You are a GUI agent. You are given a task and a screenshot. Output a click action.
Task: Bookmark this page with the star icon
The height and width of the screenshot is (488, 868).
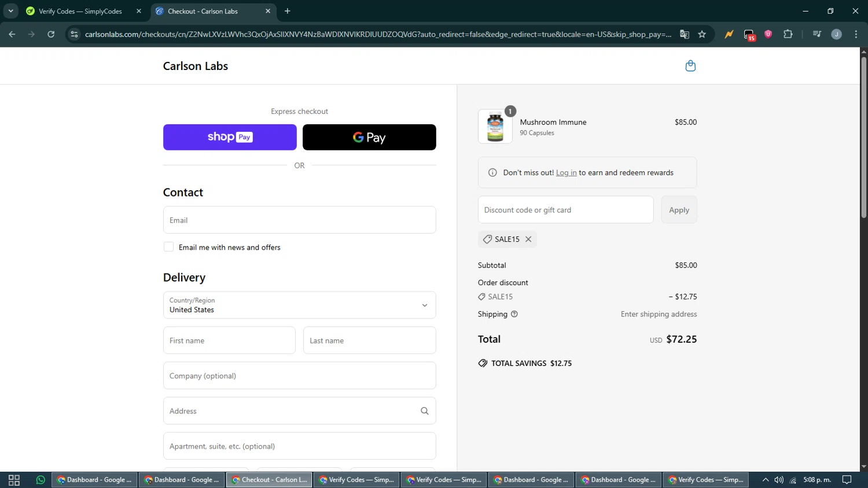pyautogui.click(x=702, y=34)
